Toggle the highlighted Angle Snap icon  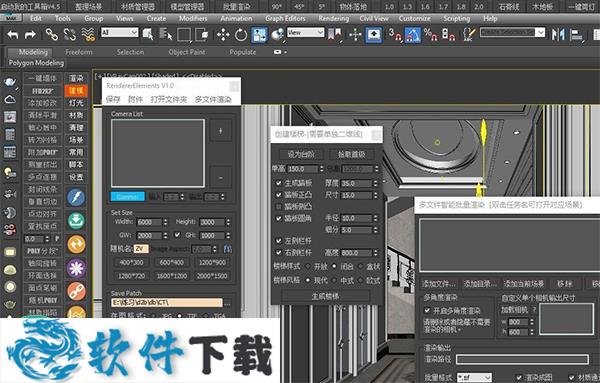click(413, 35)
